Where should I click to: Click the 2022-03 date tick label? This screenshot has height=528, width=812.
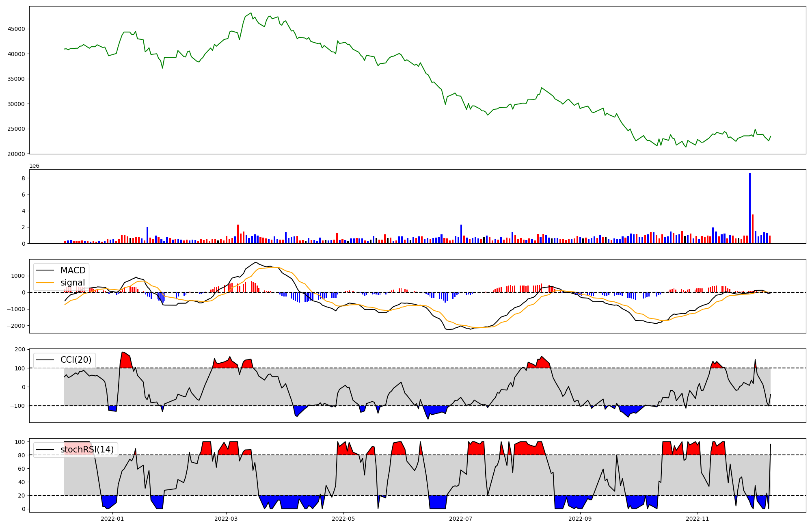point(226,519)
